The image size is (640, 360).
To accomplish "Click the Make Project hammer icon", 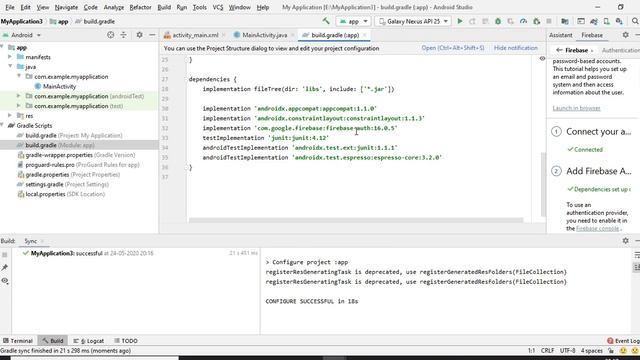I will click(326, 21).
